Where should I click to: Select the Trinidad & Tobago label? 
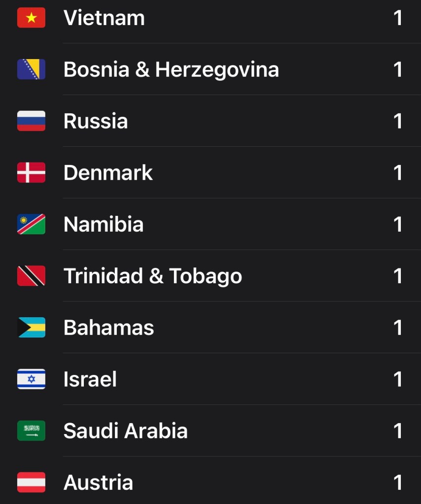pyautogui.click(x=153, y=276)
